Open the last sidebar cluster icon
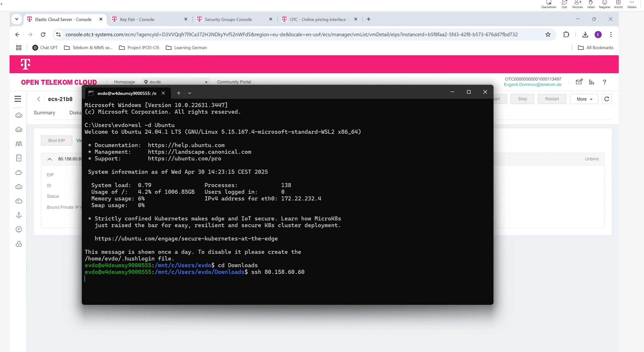Image resolution: width=644 pixels, height=352 pixels. pos(19,244)
